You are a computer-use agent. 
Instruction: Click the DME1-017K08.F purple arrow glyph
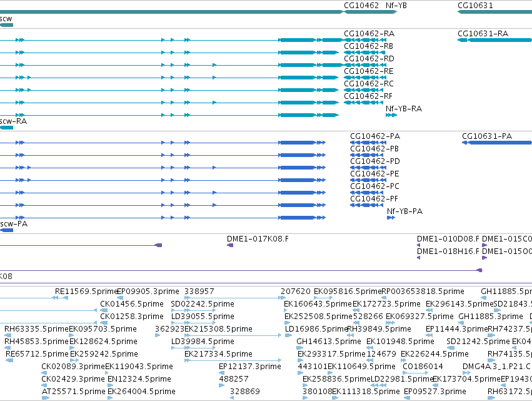pos(230,245)
